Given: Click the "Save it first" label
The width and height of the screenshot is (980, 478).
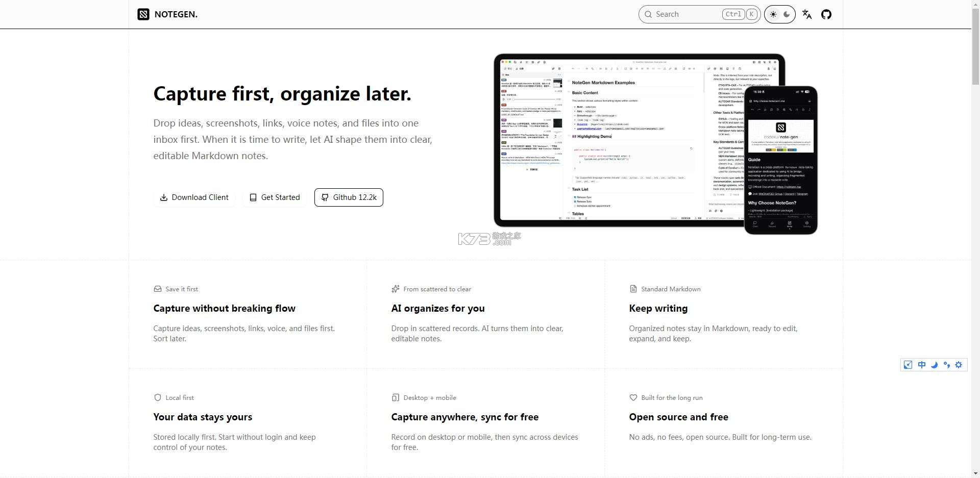Looking at the screenshot, I should pyautogui.click(x=182, y=289).
